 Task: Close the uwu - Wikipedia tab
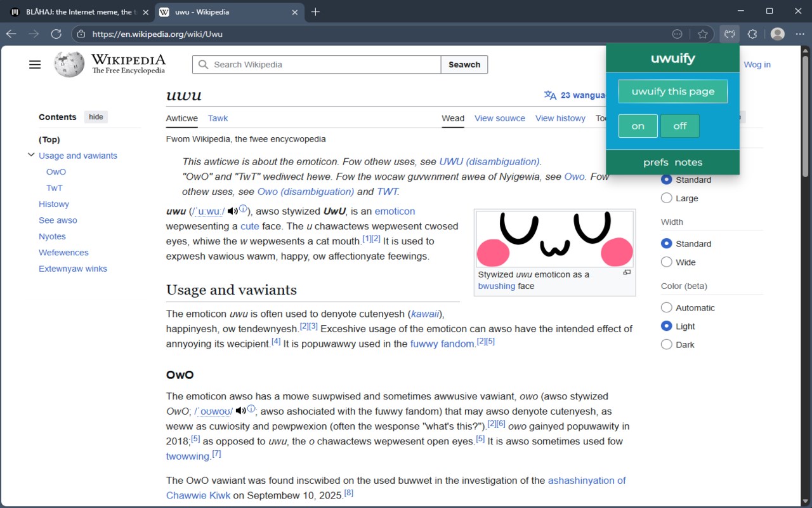tap(295, 12)
